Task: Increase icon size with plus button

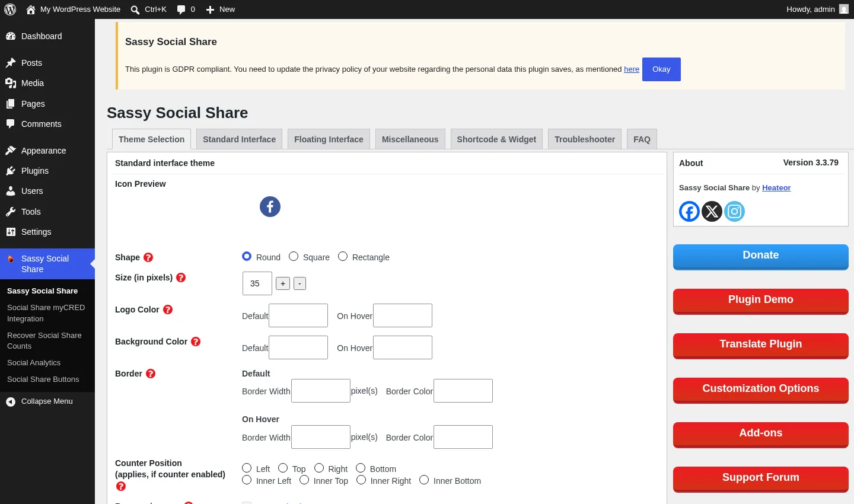Action: pyautogui.click(x=283, y=283)
